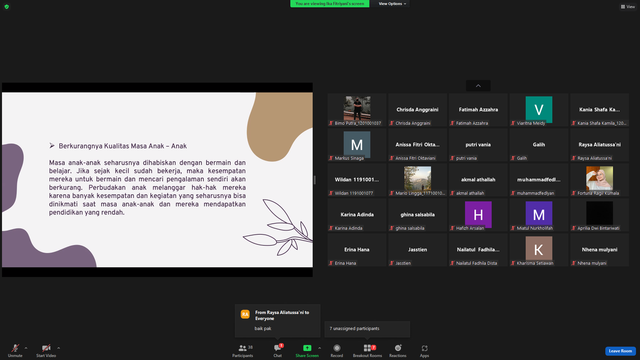Select Karina Adinda's participant tile
Viewport: 640px width, 360px height.
357,215
